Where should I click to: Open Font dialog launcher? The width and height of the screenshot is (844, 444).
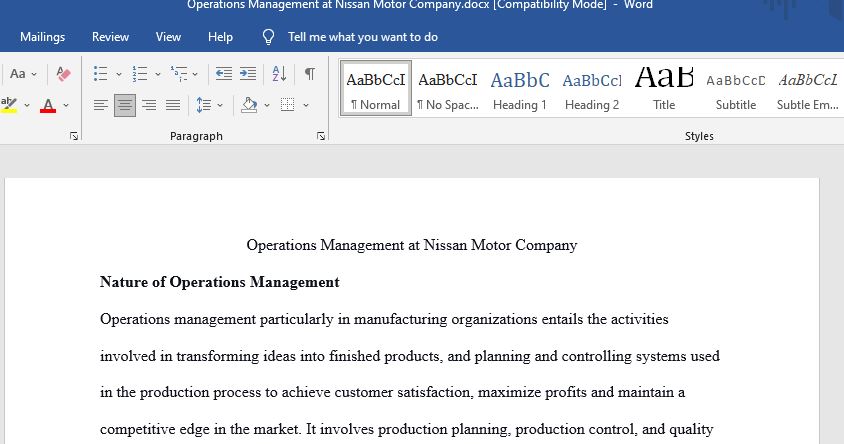click(74, 136)
